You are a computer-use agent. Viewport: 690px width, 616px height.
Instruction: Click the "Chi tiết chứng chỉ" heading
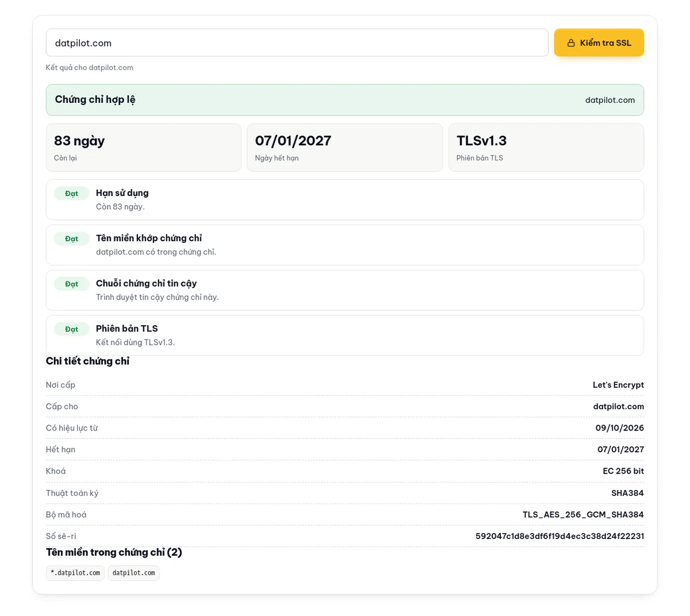point(87,361)
